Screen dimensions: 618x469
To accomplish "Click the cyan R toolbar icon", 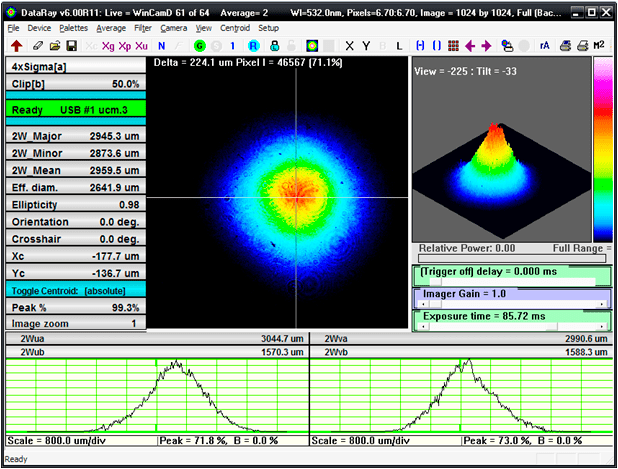I will tap(253, 46).
